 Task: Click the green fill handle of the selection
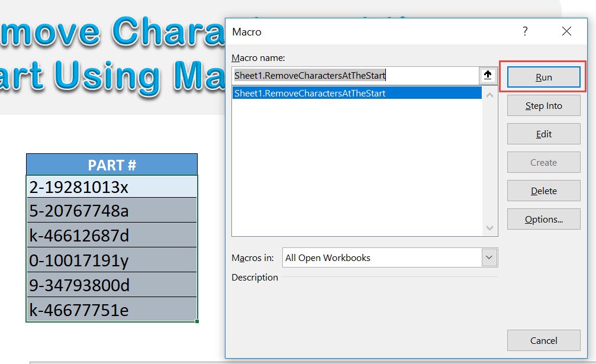(197, 321)
